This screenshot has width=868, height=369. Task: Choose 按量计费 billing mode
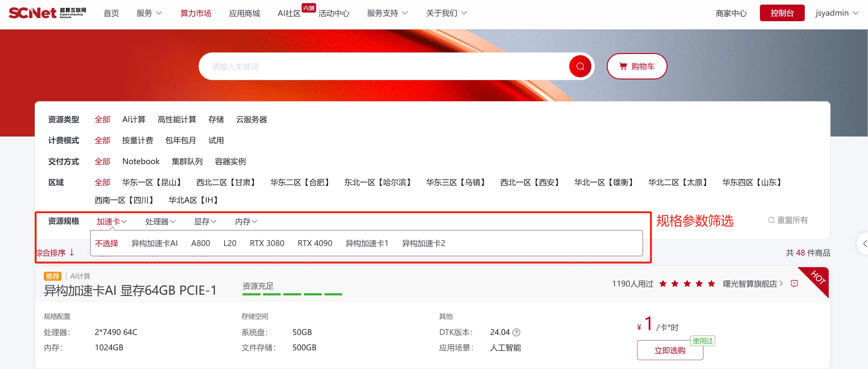tap(138, 140)
